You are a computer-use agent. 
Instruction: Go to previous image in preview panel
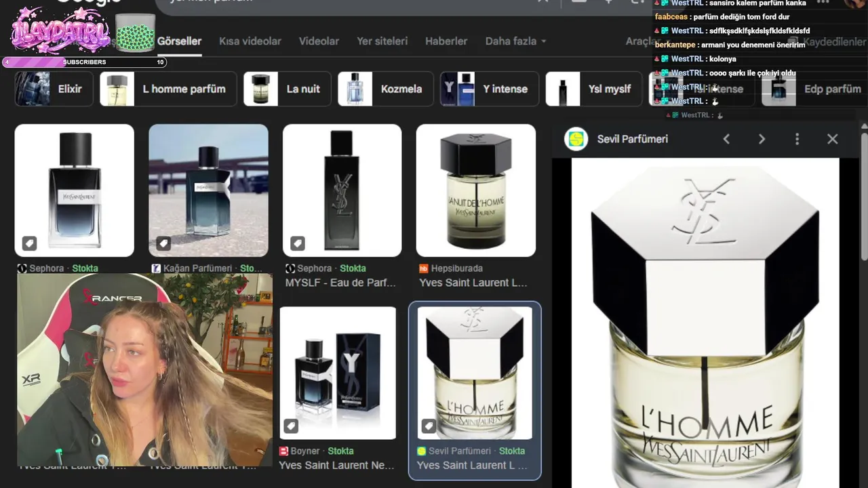726,139
